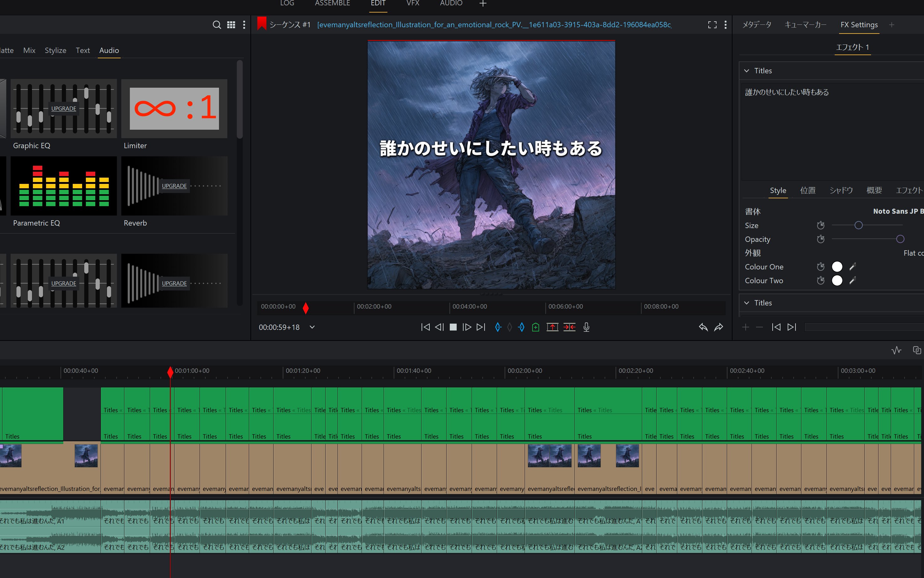The image size is (924, 578).
Task: Toggle Colour One keyframe stopwatch
Action: pyautogui.click(x=820, y=267)
